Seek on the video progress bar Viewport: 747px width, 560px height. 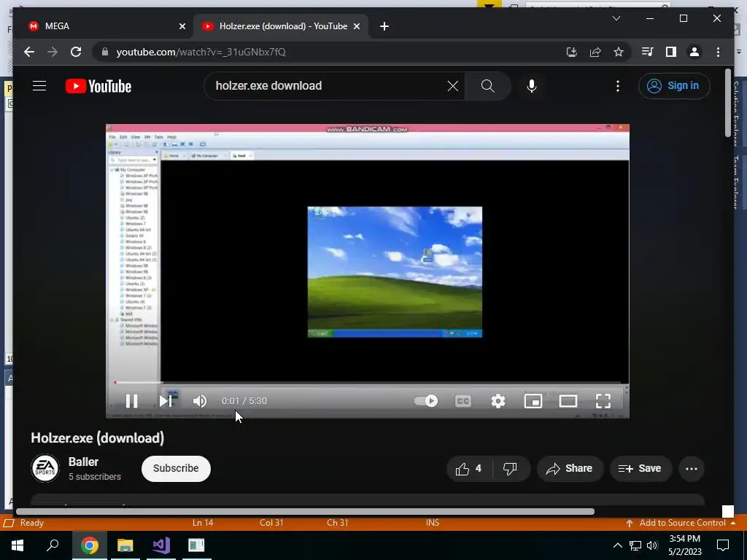pyautogui.click(x=368, y=382)
